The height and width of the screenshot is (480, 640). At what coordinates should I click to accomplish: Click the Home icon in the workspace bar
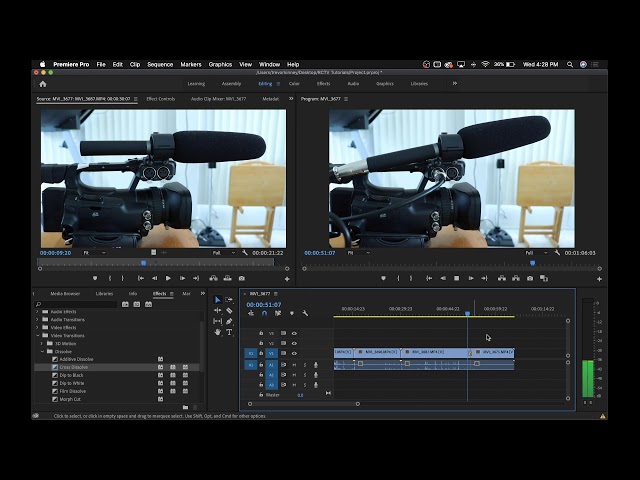click(x=42, y=84)
